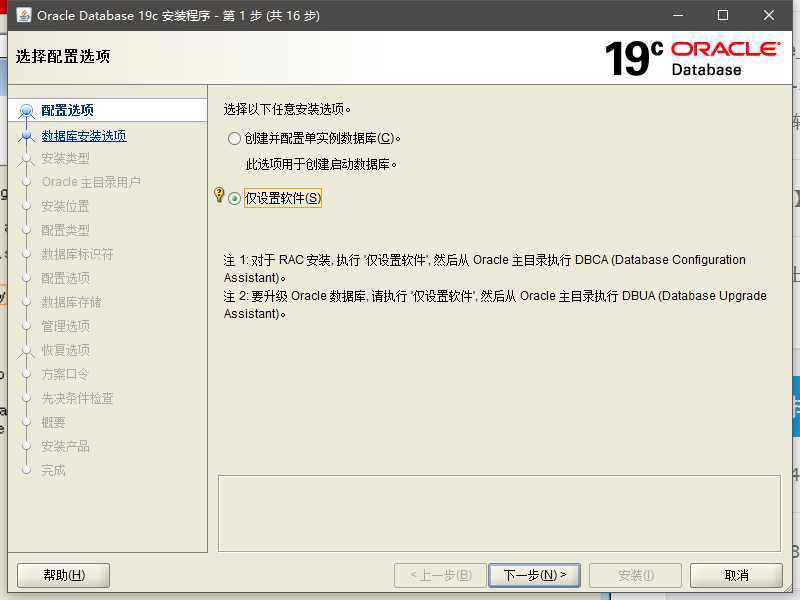The height and width of the screenshot is (600, 800).
Task: Click the disabled 上一步(B) button
Action: pos(441,576)
